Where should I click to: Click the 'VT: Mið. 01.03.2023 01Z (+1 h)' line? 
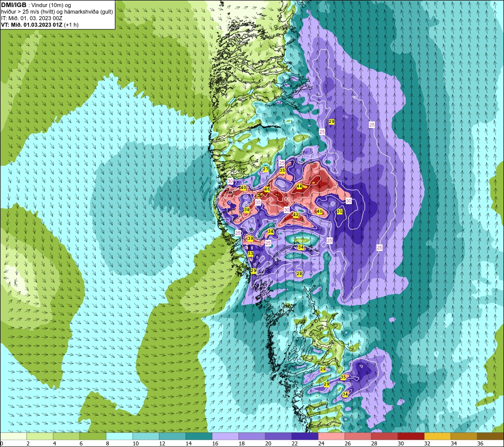pos(39,25)
